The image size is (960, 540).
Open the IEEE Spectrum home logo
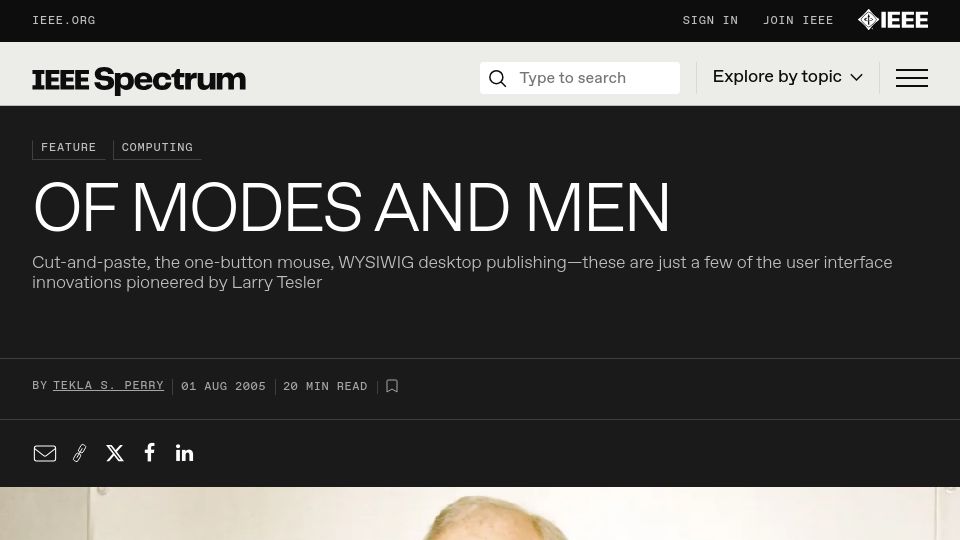tap(139, 80)
